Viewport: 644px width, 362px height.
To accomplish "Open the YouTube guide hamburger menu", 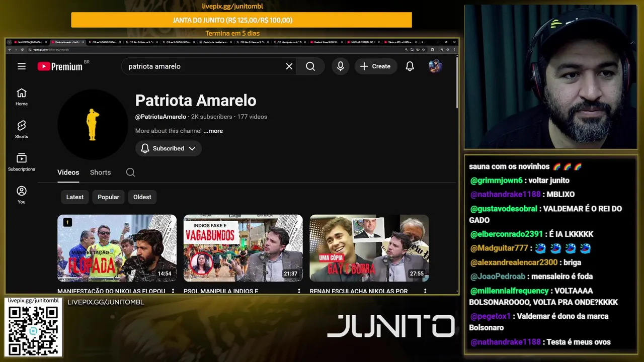I will [x=21, y=66].
